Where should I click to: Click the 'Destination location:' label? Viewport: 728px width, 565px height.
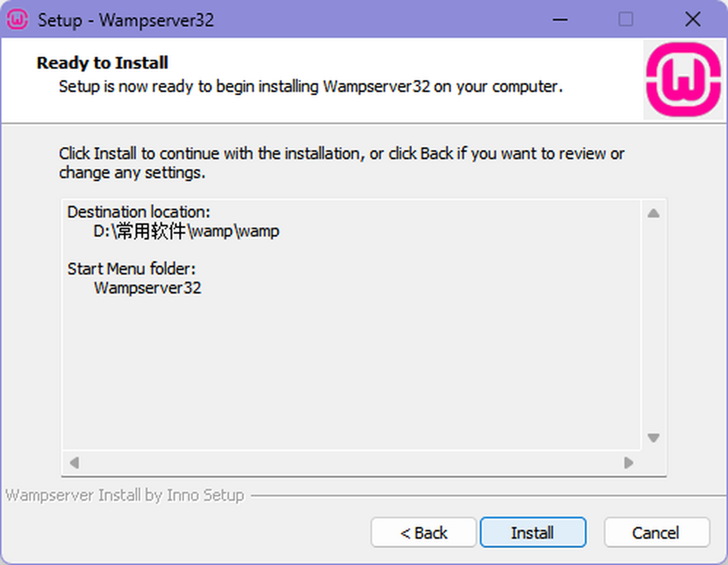pyautogui.click(x=139, y=212)
